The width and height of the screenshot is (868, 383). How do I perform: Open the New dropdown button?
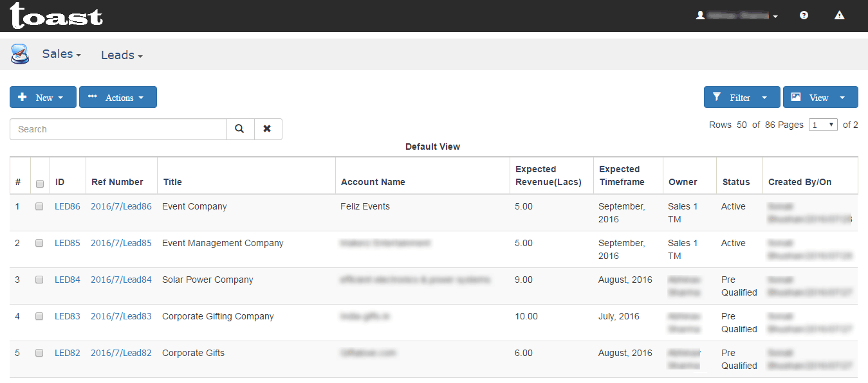coord(42,98)
